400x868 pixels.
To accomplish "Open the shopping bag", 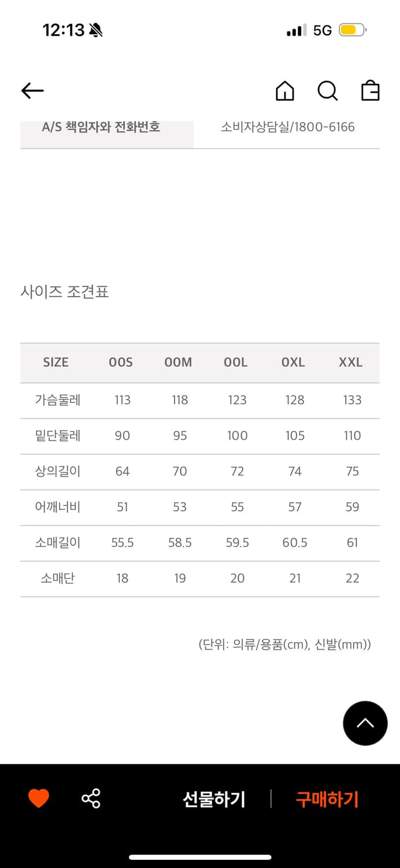I will (370, 91).
